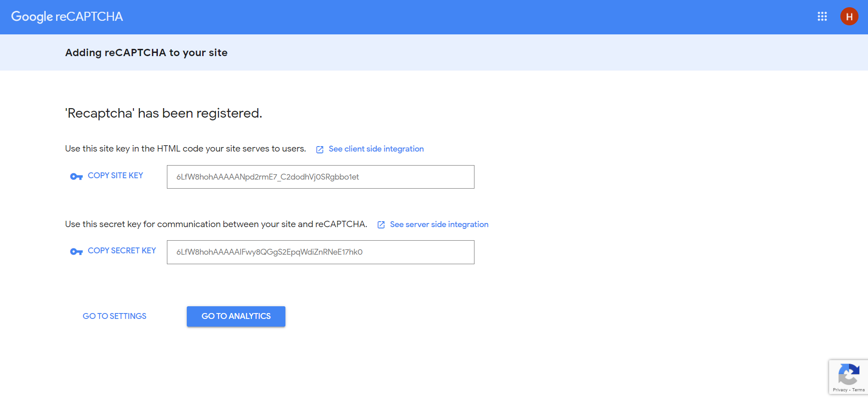Click inside the secret key text field

(x=320, y=252)
